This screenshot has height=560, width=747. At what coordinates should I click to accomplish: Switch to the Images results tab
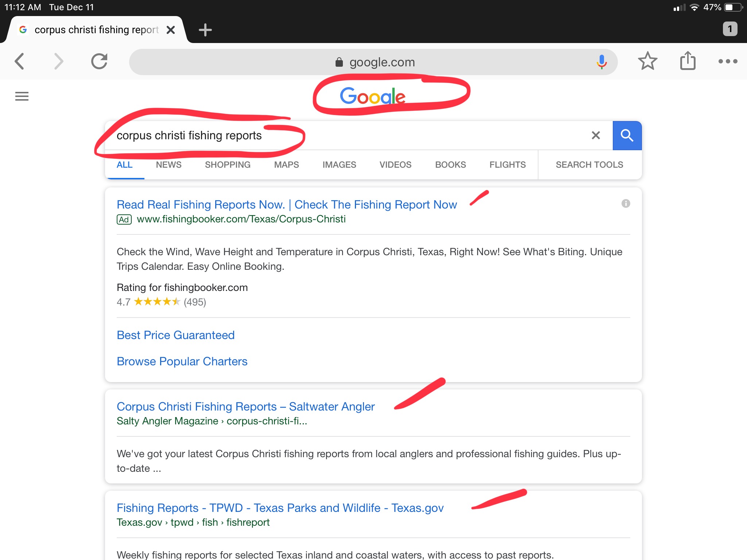(339, 165)
